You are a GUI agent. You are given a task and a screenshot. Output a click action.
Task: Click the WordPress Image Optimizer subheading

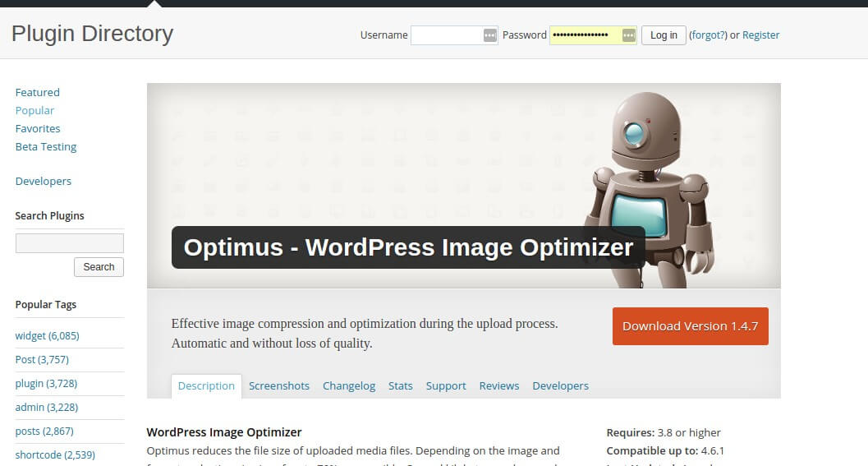[x=224, y=432]
